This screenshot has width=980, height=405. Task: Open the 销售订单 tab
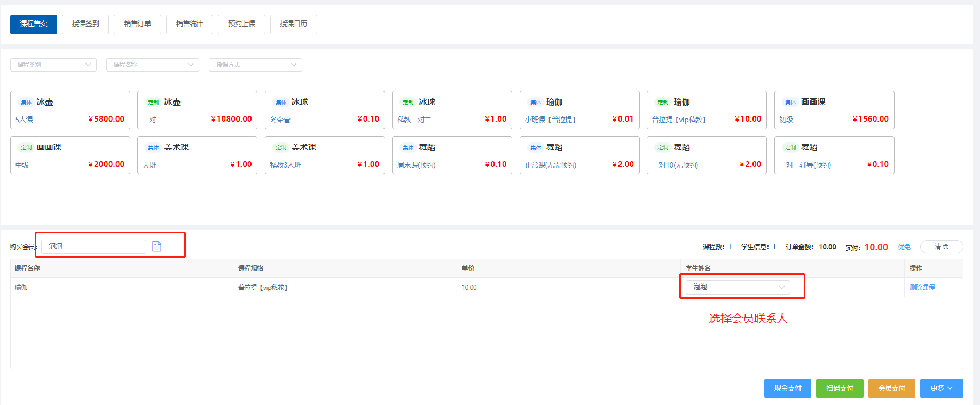[137, 24]
